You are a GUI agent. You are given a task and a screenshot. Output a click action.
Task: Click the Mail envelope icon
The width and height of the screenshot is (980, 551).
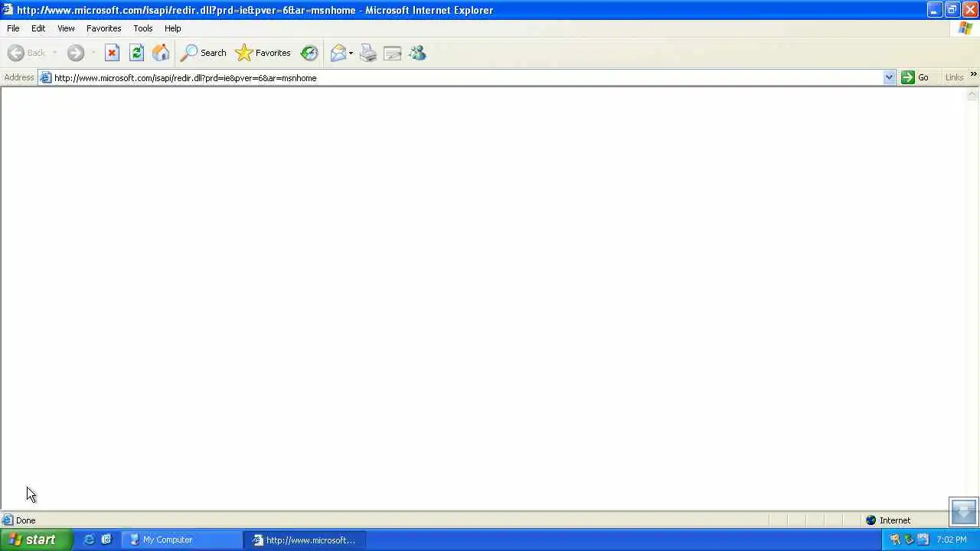pos(338,53)
